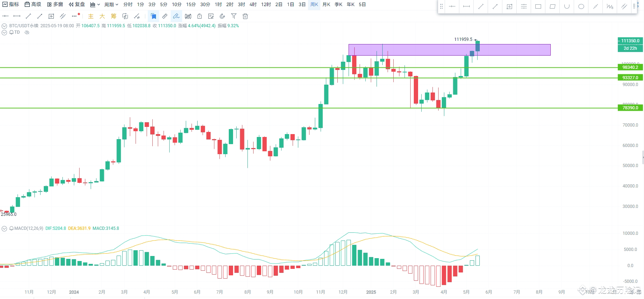
Task: Switch to the 1时 timeframe
Action: coord(218,4)
